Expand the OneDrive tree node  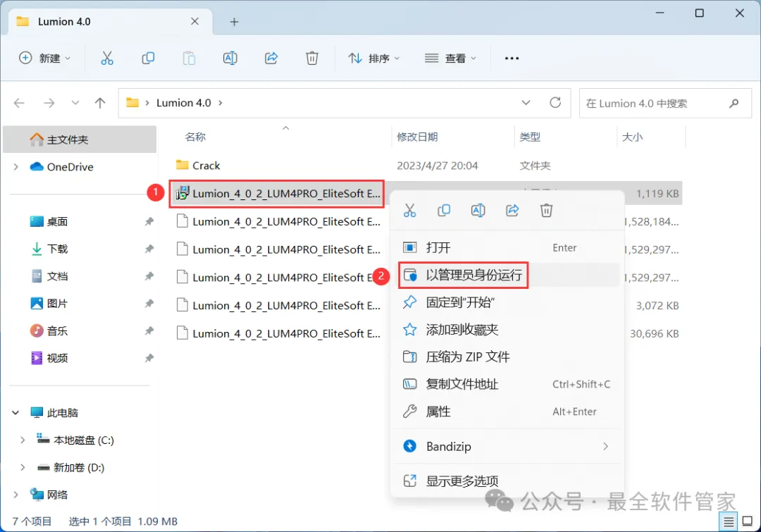click(16, 167)
